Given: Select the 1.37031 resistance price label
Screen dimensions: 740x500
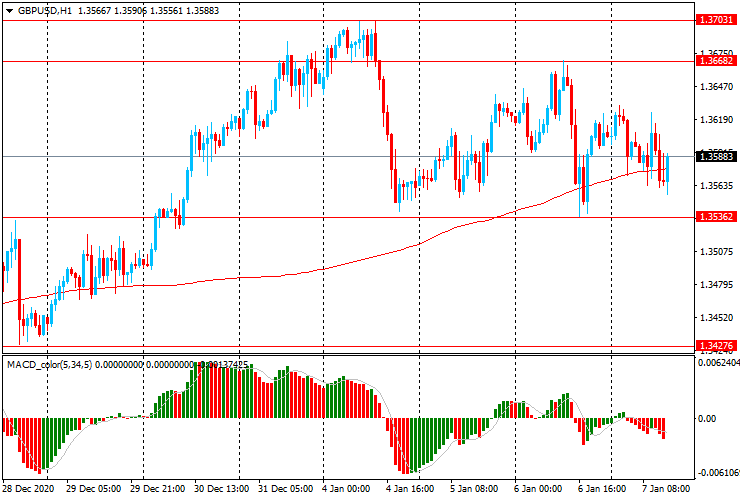Looking at the screenshot, I should [x=716, y=20].
